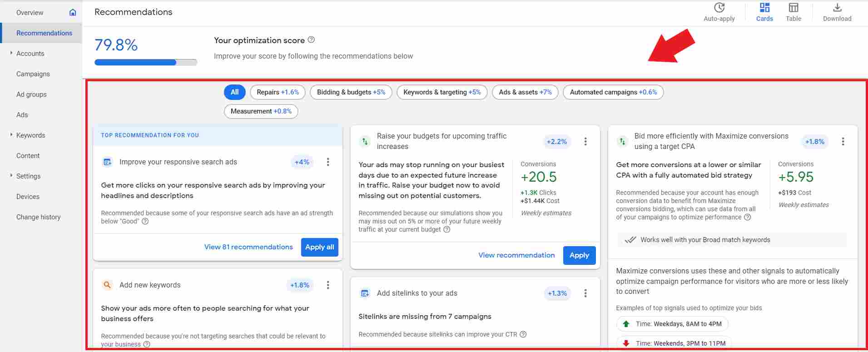The image size is (868, 352).
Task: Click the +2.2% score badge
Action: (557, 142)
